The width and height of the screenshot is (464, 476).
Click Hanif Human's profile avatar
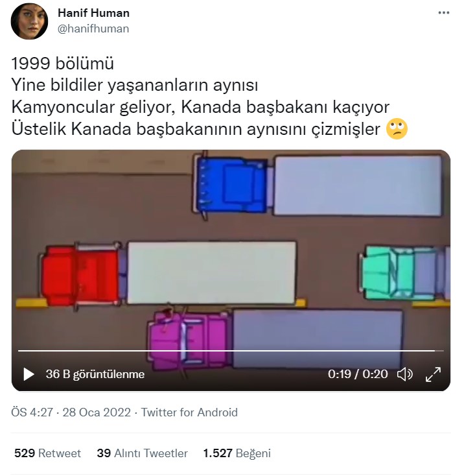29,21
